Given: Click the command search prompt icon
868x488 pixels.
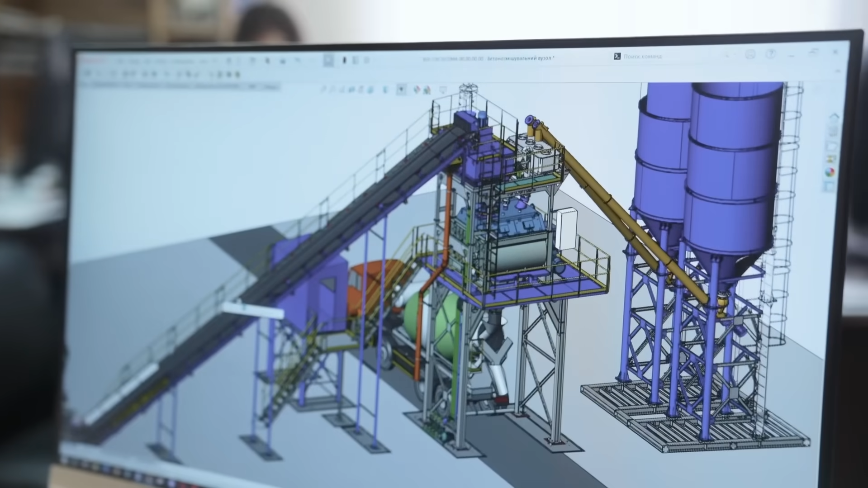Looking at the screenshot, I should pyautogui.click(x=617, y=56).
